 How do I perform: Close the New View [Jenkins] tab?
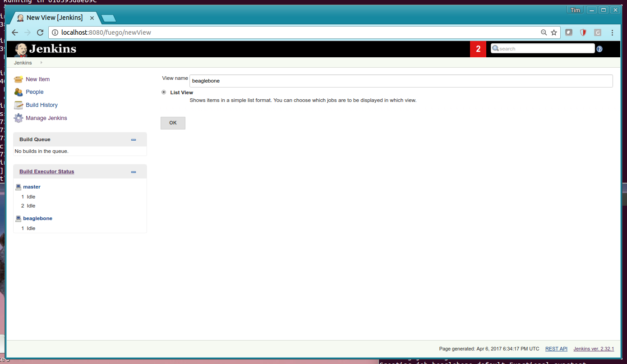92,18
